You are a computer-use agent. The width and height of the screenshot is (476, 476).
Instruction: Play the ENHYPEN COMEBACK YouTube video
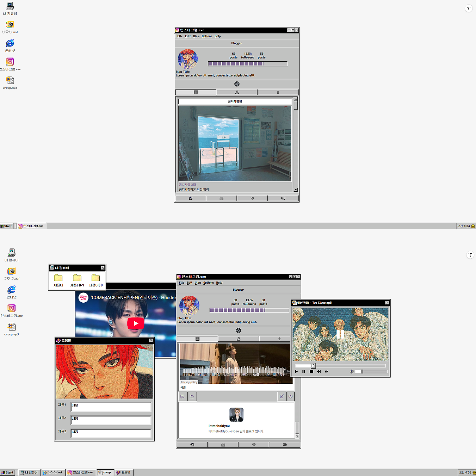136,323
